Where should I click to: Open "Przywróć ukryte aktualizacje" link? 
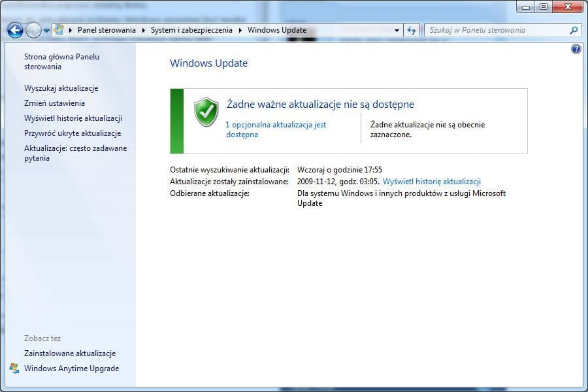(73, 133)
